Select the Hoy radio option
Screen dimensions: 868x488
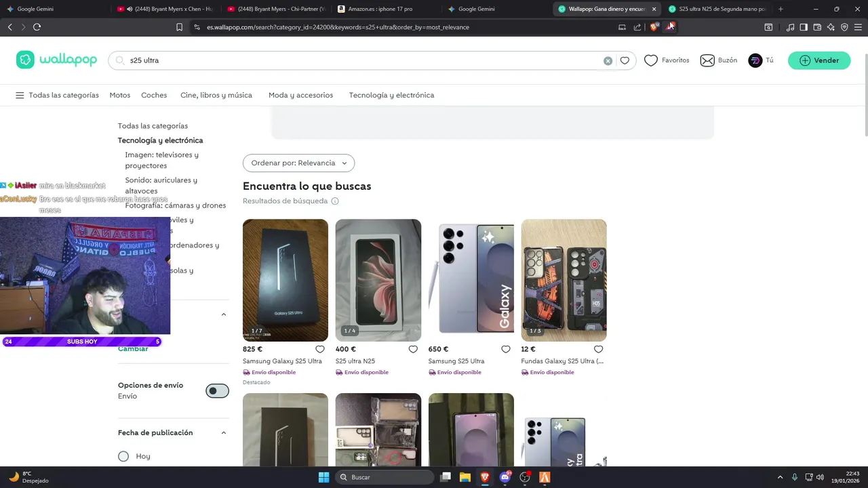coord(123,456)
